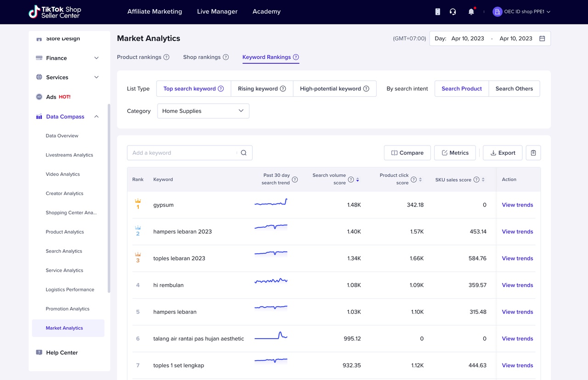Select Search Others intent option
588x380 pixels.
(x=514, y=89)
